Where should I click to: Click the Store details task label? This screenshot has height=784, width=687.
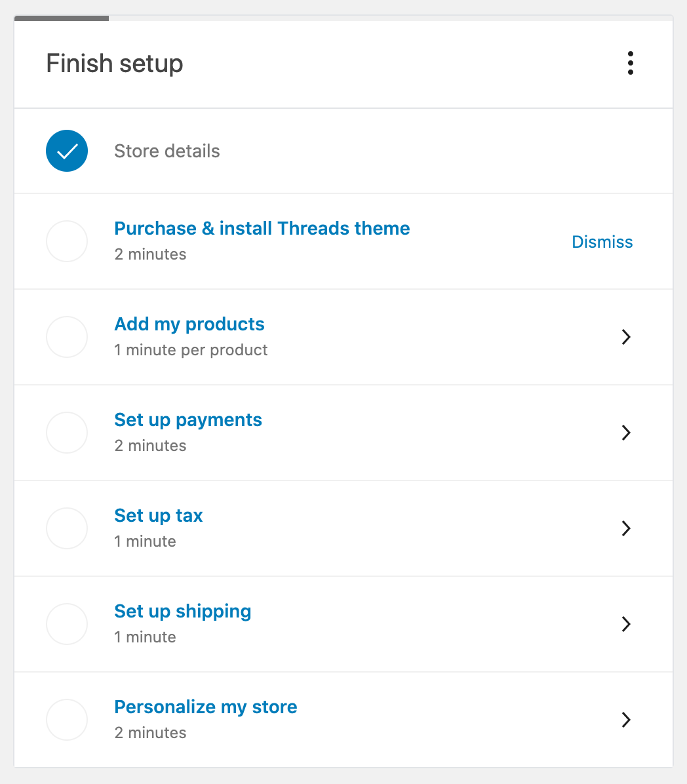coord(167,151)
